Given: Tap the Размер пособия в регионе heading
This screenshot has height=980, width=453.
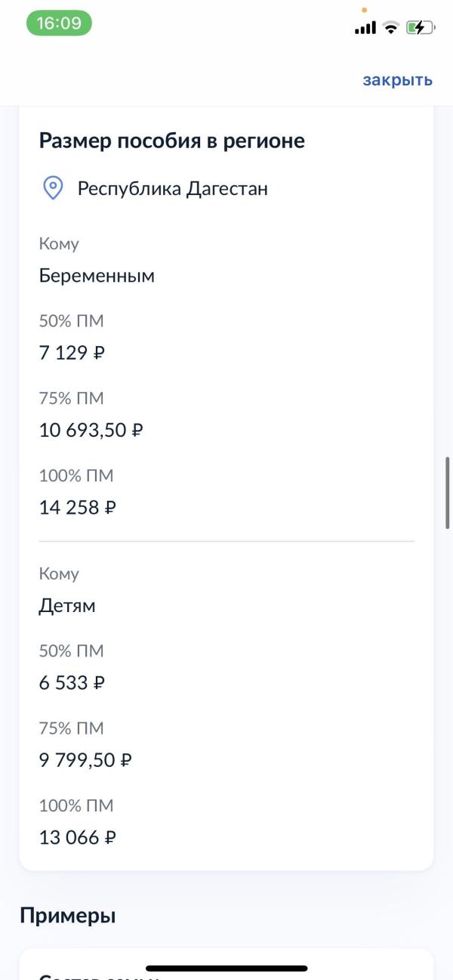Looking at the screenshot, I should pyautogui.click(x=171, y=141).
